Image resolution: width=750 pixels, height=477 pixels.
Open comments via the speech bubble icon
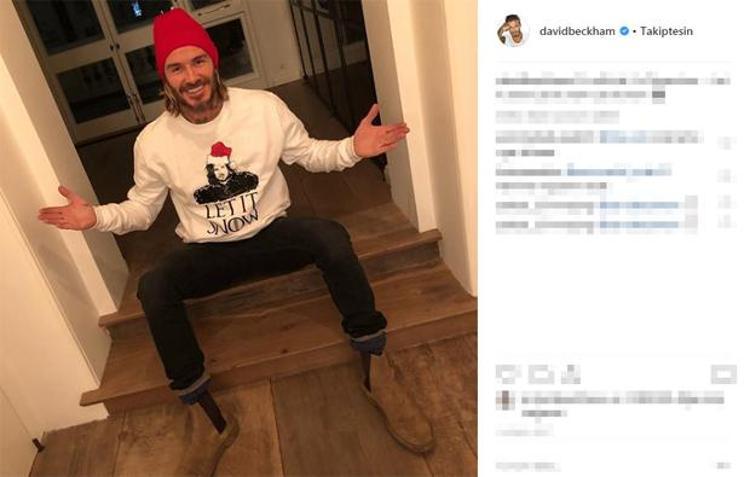540,375
